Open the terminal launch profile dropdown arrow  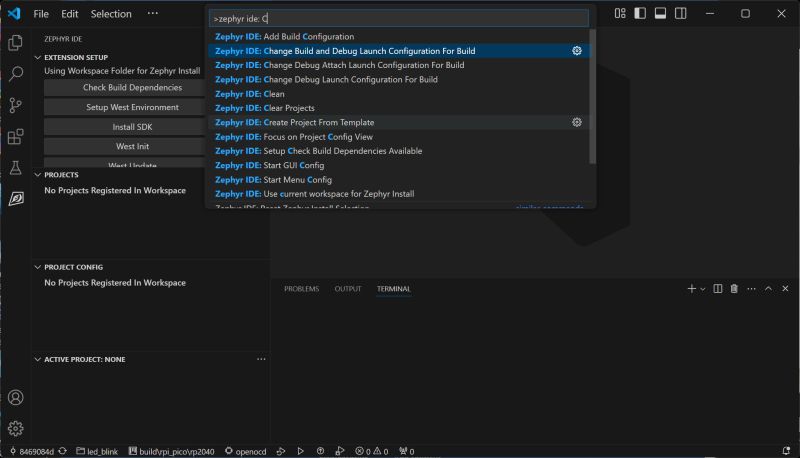[x=703, y=289]
